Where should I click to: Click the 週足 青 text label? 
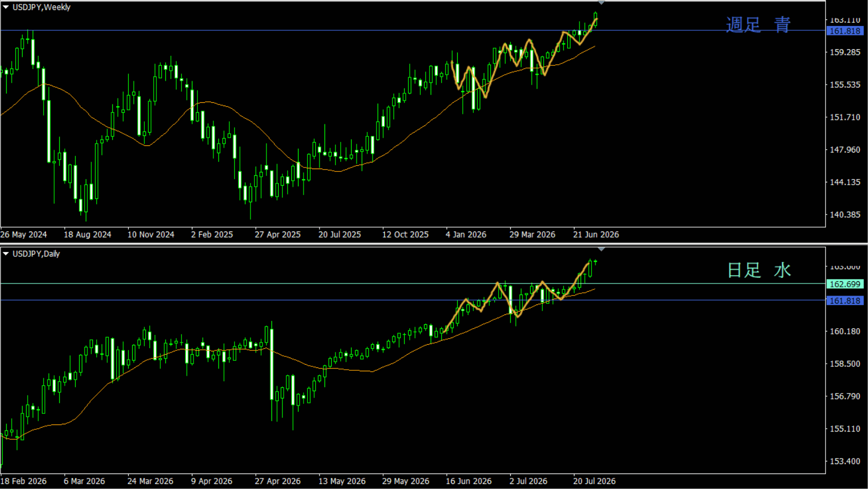tap(758, 24)
